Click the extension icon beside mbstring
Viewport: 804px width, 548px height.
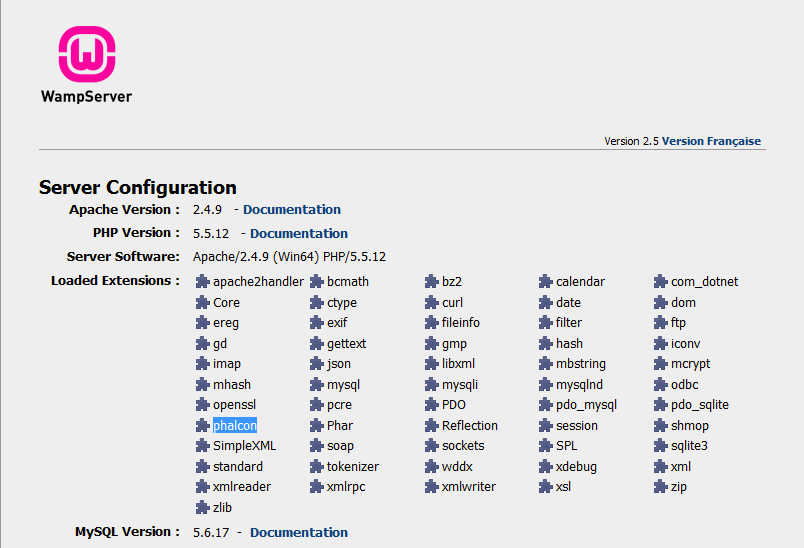(x=546, y=364)
